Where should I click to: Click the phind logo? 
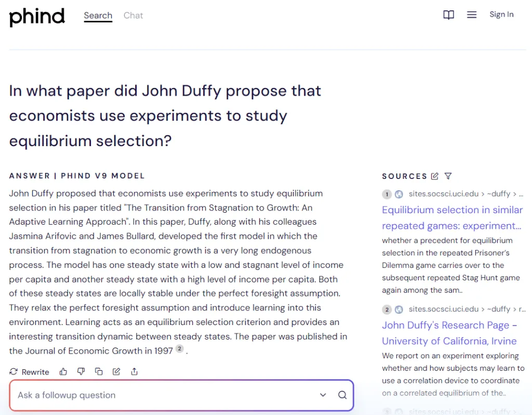(x=37, y=17)
